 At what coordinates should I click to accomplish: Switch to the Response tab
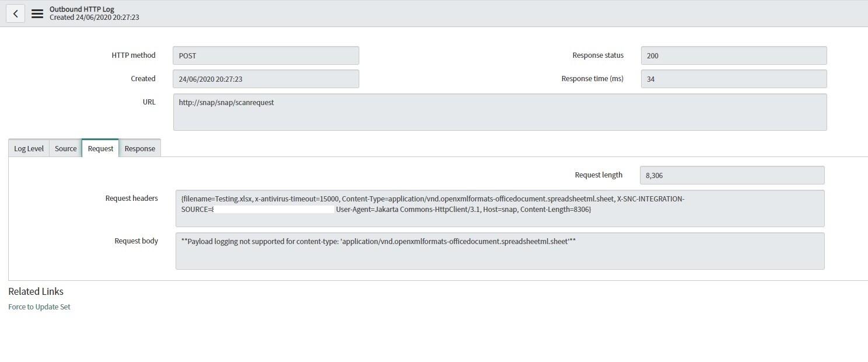140,148
